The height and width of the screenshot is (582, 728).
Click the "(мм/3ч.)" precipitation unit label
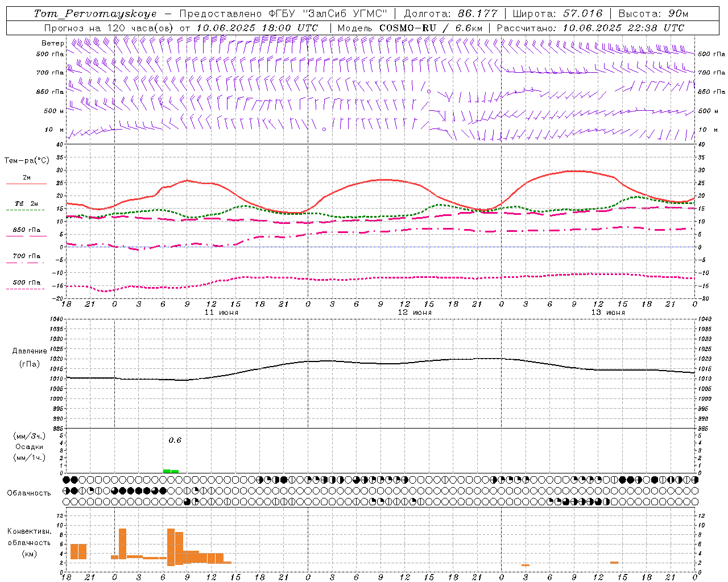(29, 436)
